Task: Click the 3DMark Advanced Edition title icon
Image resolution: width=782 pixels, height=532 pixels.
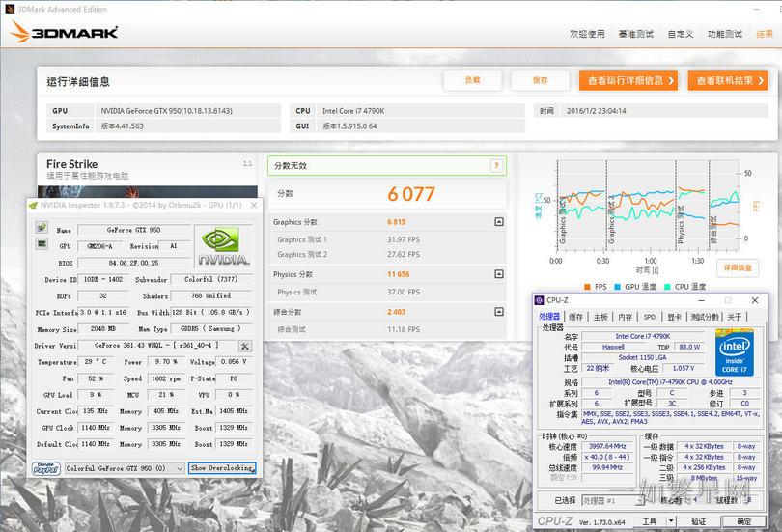Action: [10, 9]
